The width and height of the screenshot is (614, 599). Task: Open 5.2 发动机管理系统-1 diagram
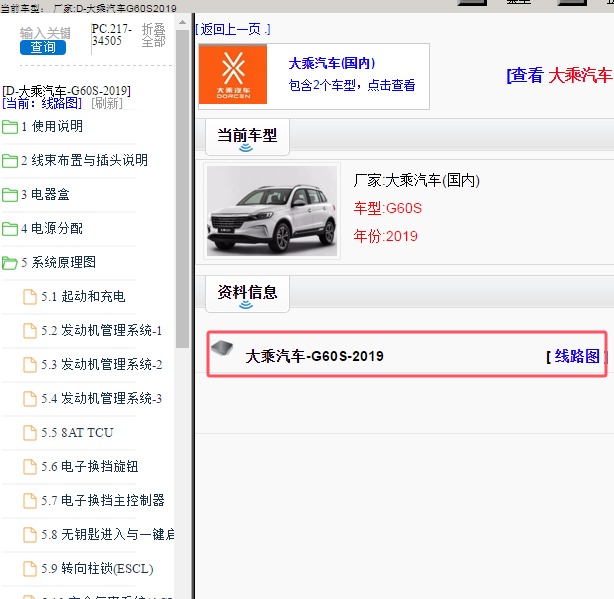tap(102, 331)
